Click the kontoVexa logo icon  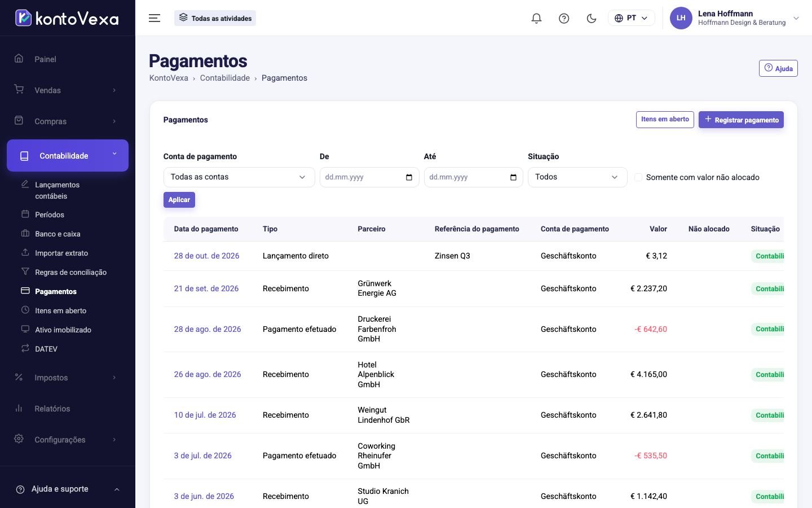(23, 18)
